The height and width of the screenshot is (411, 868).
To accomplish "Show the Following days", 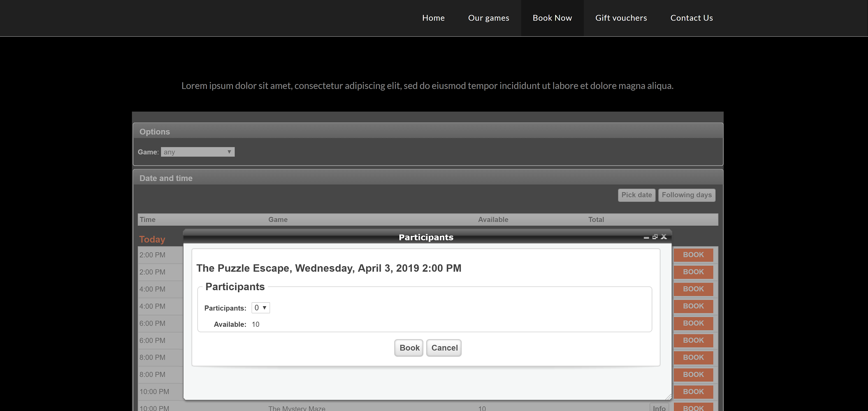I will (x=686, y=195).
